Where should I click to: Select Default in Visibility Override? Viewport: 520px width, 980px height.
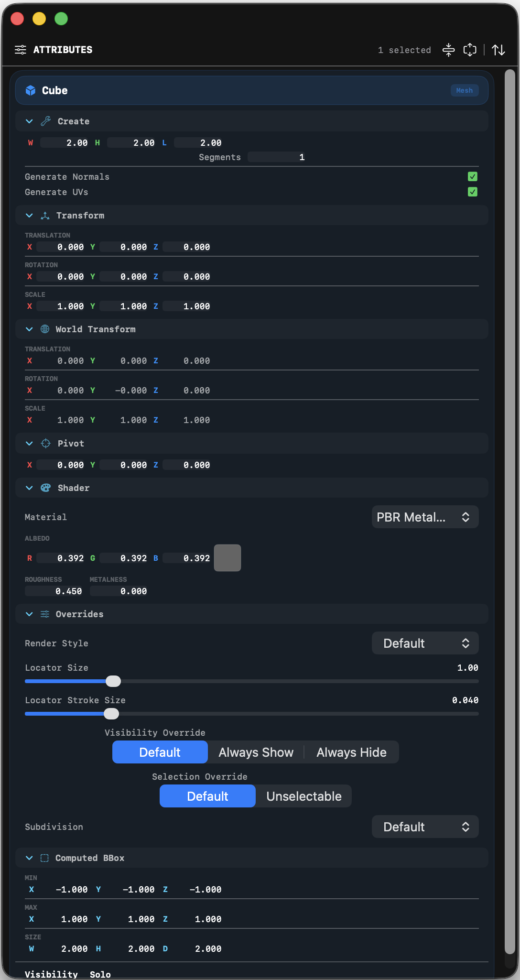tap(160, 752)
